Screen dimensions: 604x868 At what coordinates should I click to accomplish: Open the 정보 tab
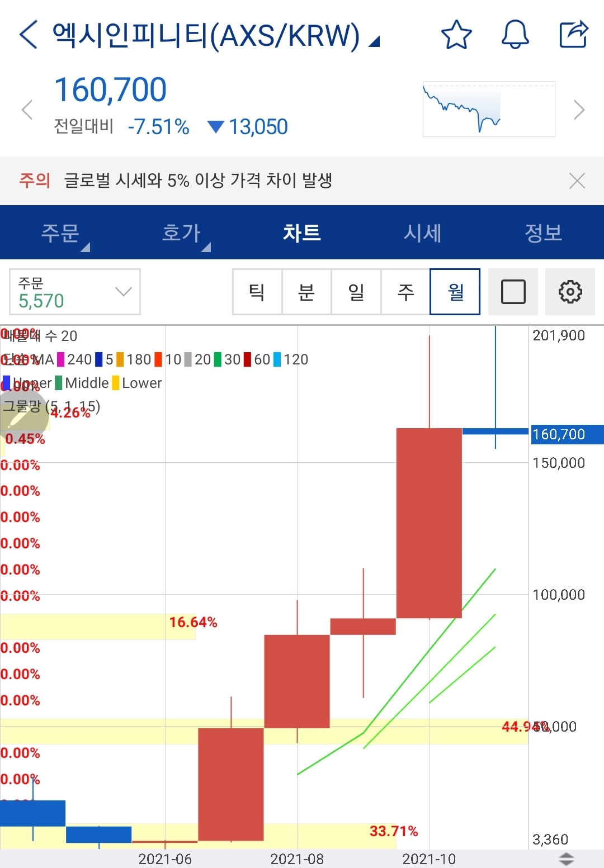click(544, 233)
